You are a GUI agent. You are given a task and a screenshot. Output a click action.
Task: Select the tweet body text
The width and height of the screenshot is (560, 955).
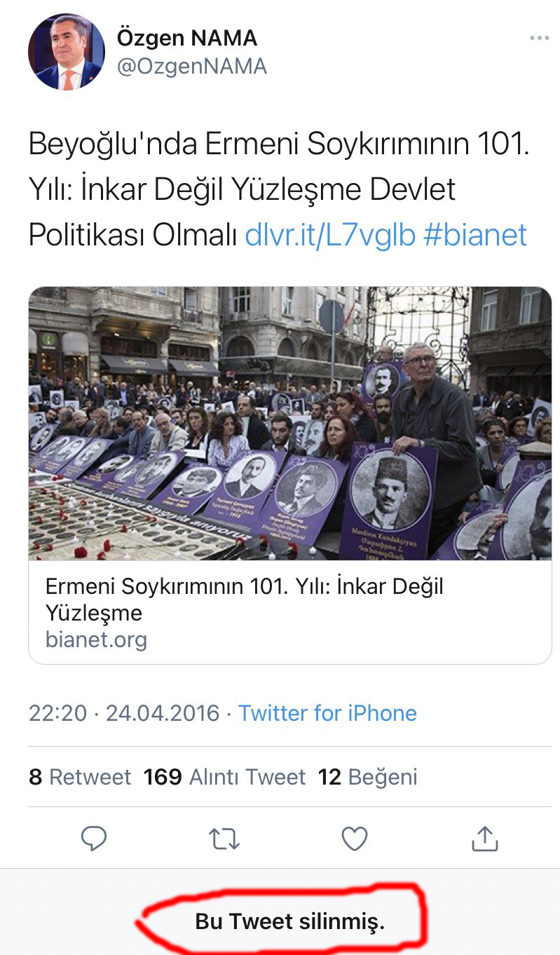point(278,189)
